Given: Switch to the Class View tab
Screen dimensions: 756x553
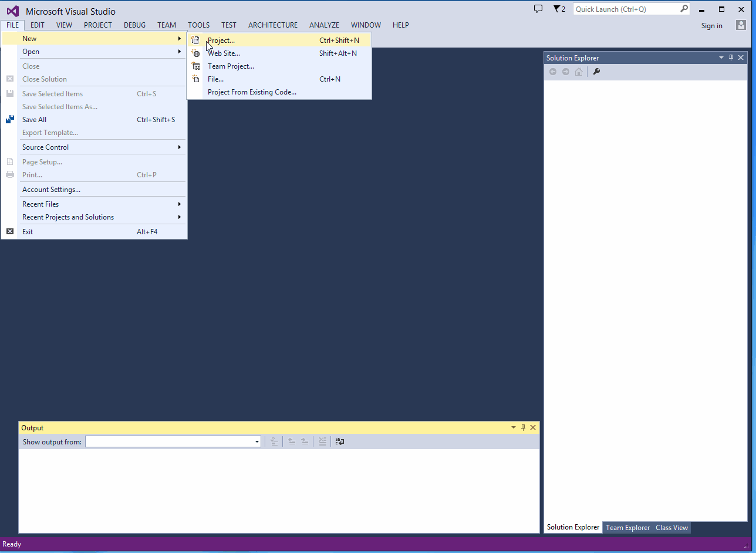Looking at the screenshot, I should click(672, 528).
